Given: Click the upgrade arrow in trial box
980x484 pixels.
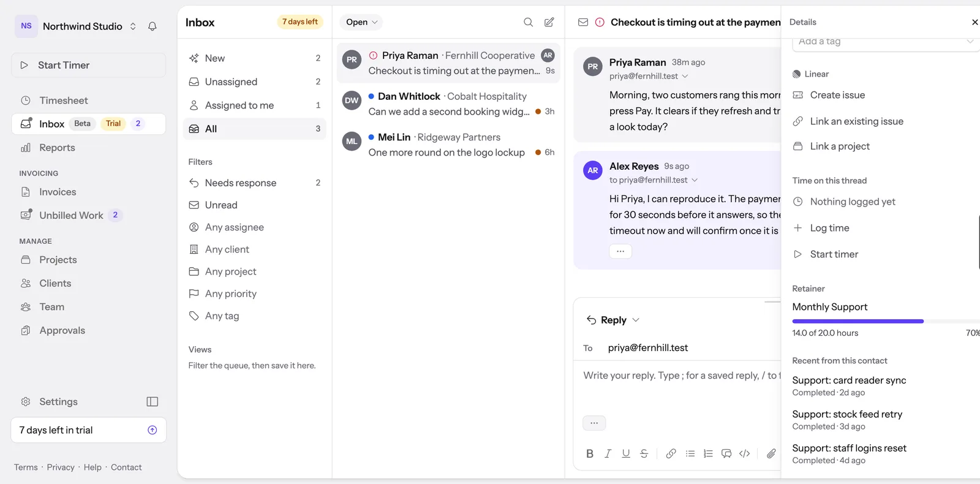Looking at the screenshot, I should click(x=153, y=430).
